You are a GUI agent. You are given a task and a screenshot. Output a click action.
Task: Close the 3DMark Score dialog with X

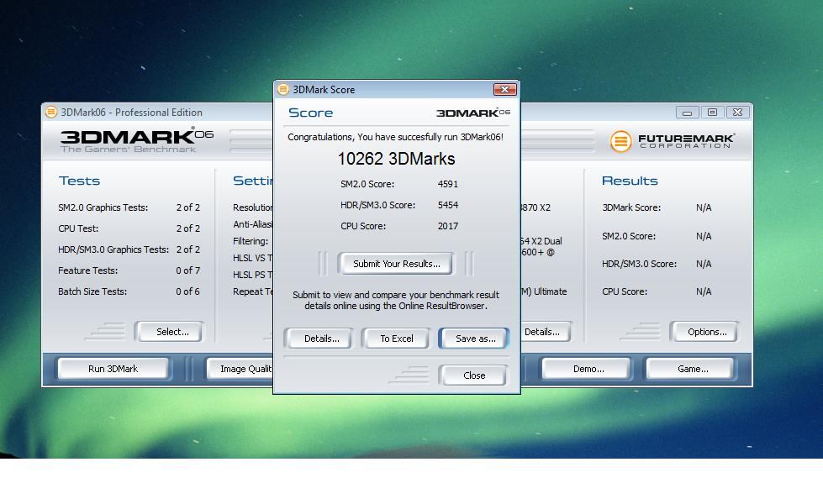tap(505, 90)
